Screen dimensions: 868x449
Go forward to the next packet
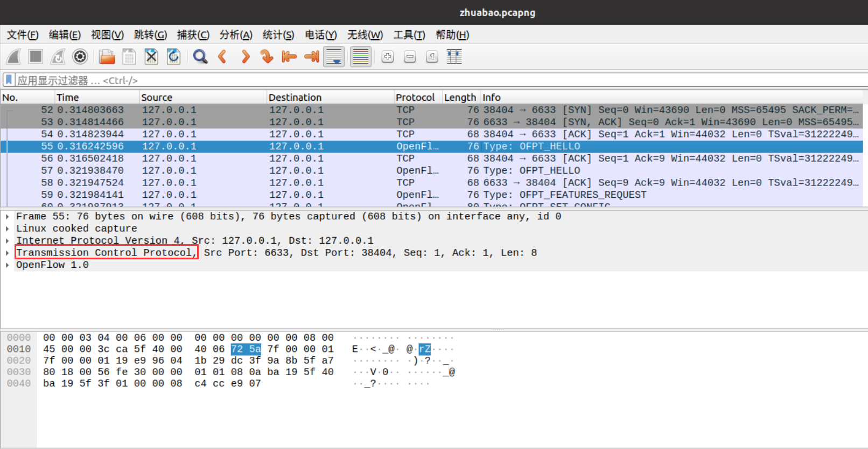[245, 57]
